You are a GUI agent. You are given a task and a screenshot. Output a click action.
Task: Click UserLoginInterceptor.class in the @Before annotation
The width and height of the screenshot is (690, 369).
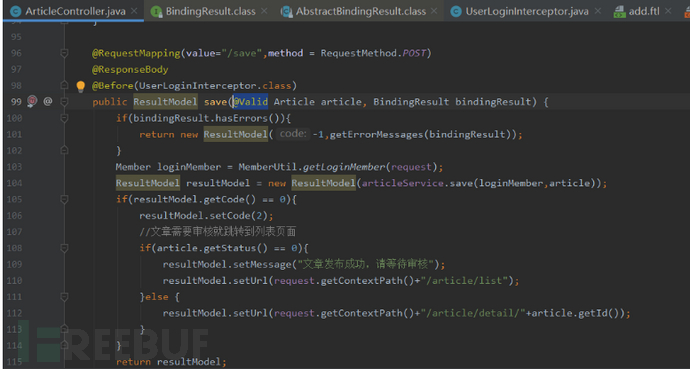coord(215,86)
